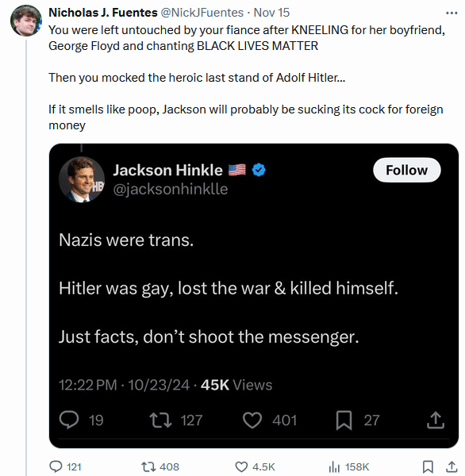
Task: Click the Follow button on the quoted post
Action: coord(407,170)
